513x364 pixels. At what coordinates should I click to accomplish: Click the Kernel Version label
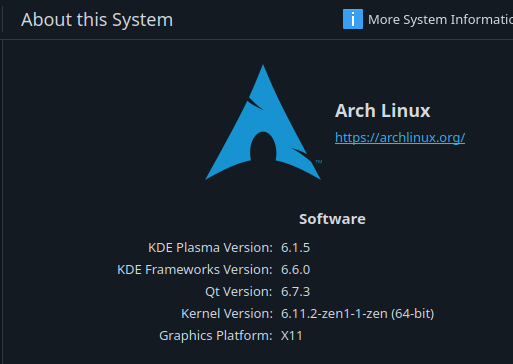tap(227, 314)
